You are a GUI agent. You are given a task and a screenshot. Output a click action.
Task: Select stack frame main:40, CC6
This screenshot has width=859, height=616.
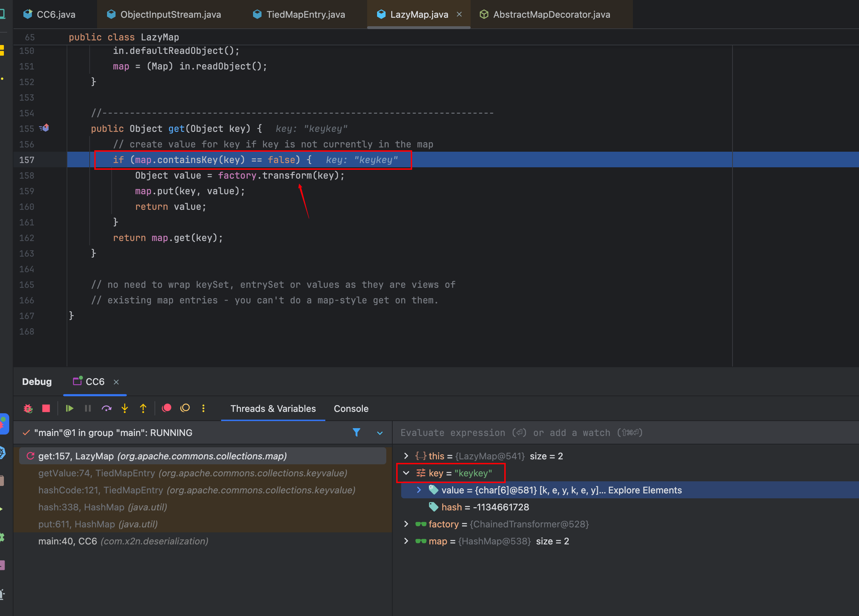pyautogui.click(x=203, y=541)
